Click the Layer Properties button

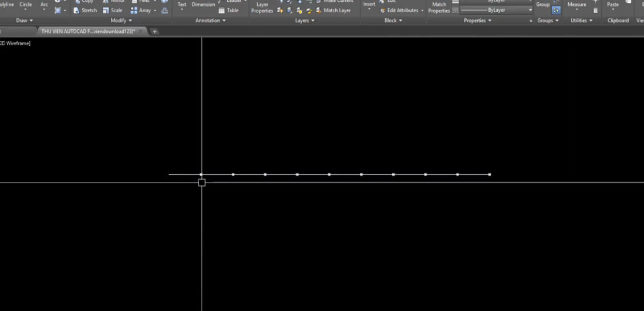click(262, 7)
